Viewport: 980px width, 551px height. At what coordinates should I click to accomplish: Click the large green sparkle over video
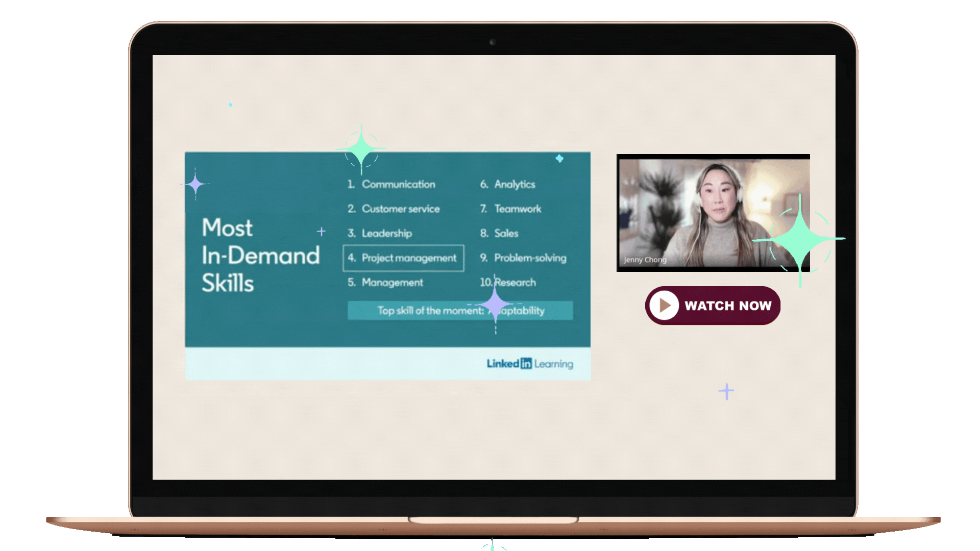[x=799, y=239]
